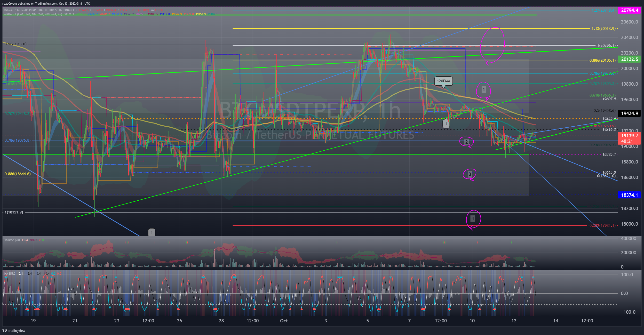Click the 0.382(19260.9) Fibonacci label
Screen dimensions: 644x335
pyautogui.click(x=603, y=126)
